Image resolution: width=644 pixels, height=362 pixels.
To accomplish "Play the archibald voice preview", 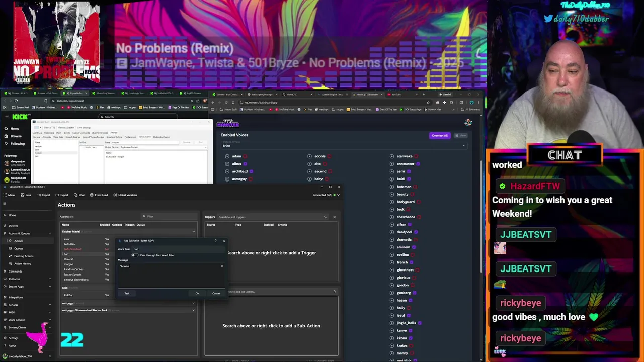I will [x=227, y=171].
